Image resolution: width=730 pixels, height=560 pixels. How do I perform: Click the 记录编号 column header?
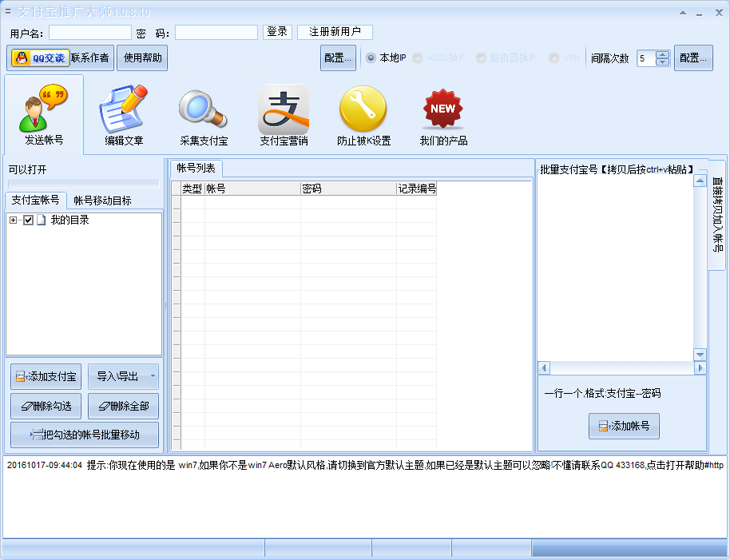point(417,189)
